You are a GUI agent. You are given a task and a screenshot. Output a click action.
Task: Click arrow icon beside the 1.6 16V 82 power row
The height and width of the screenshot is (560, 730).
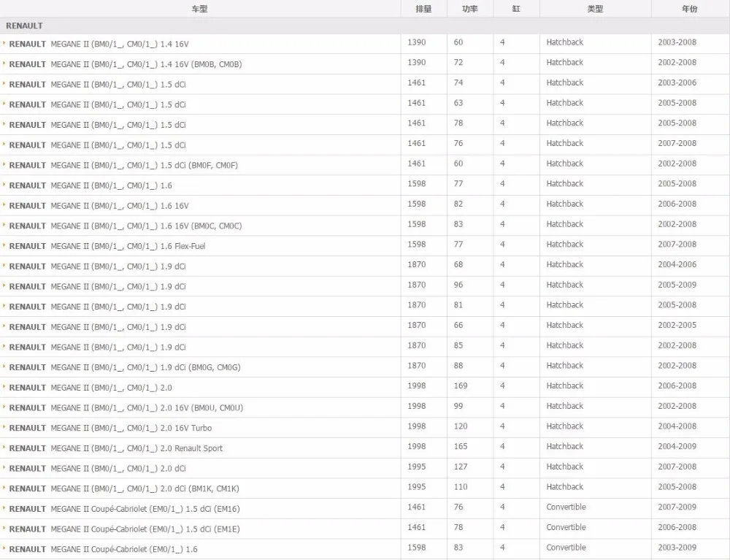coord(4,205)
